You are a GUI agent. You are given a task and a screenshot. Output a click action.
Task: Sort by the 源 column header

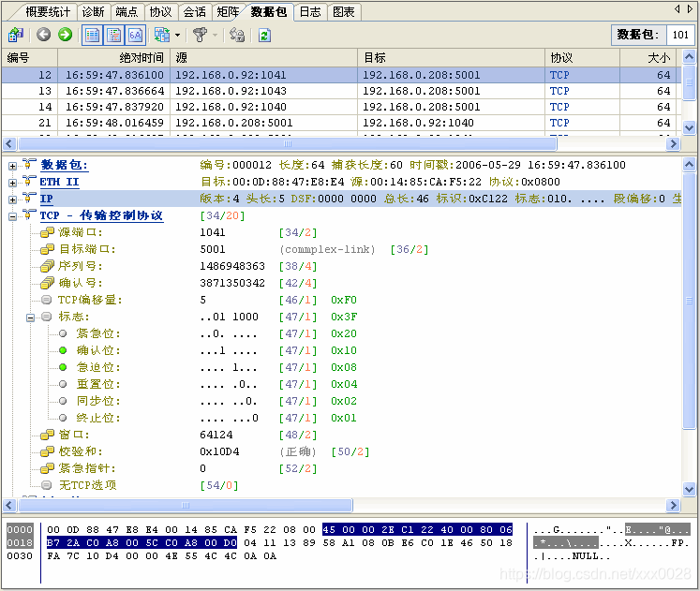click(x=264, y=57)
